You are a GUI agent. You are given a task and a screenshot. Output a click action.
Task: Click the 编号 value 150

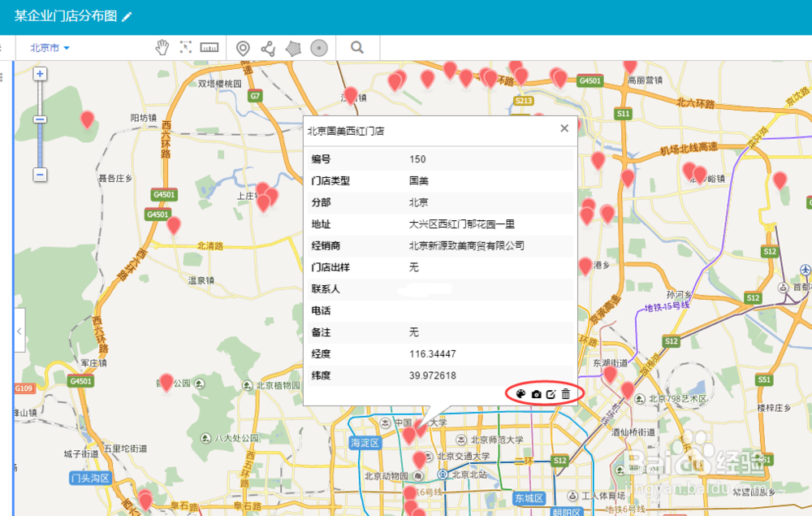point(417,159)
